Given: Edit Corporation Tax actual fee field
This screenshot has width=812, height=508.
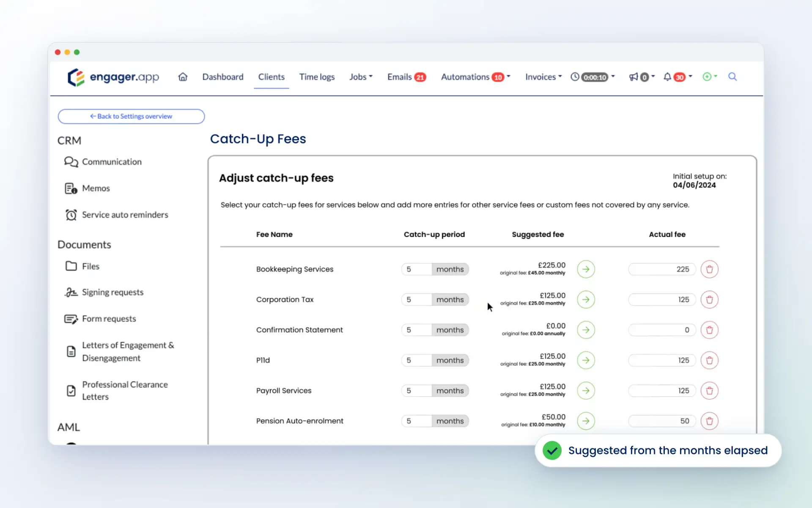Looking at the screenshot, I should point(662,300).
